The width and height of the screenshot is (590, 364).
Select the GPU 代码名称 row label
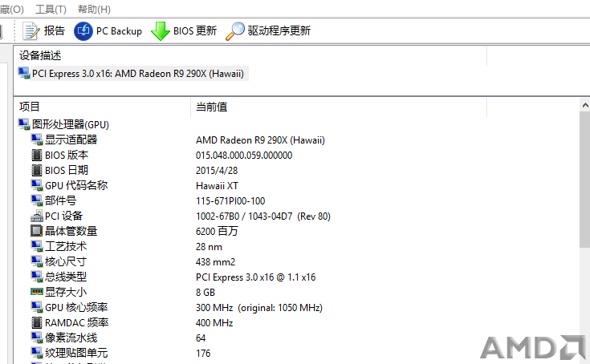pos(76,185)
